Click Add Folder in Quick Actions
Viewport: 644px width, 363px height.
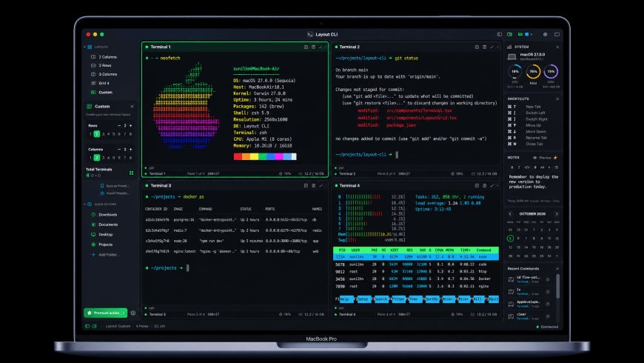[x=106, y=254]
